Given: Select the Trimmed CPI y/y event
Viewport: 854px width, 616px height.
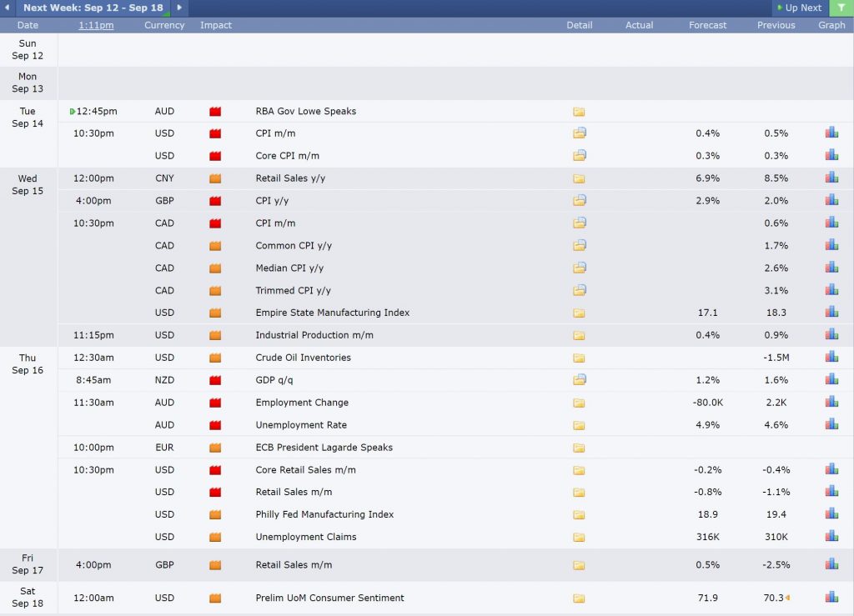Looking at the screenshot, I should (x=293, y=290).
